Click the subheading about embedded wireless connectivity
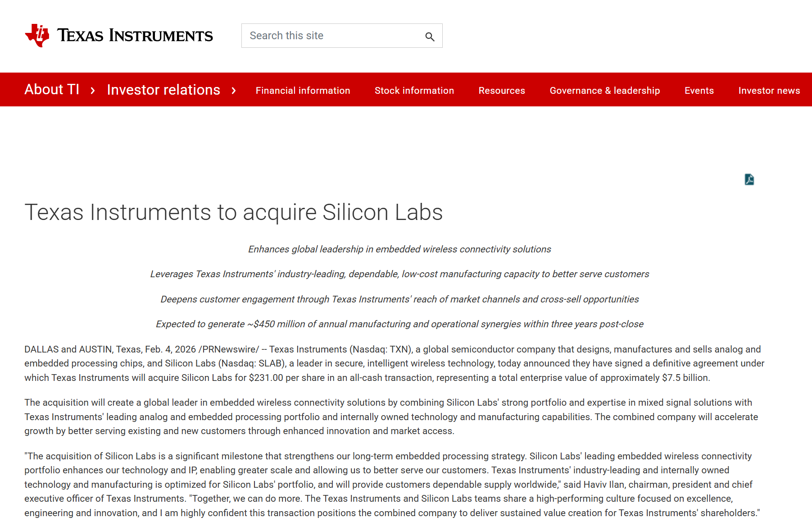 point(399,249)
